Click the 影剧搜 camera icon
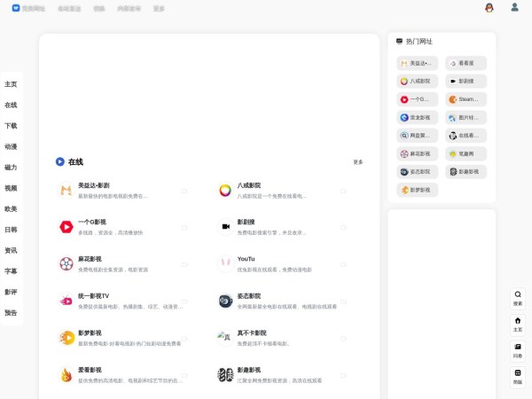This screenshot has height=399, width=532. click(225, 226)
